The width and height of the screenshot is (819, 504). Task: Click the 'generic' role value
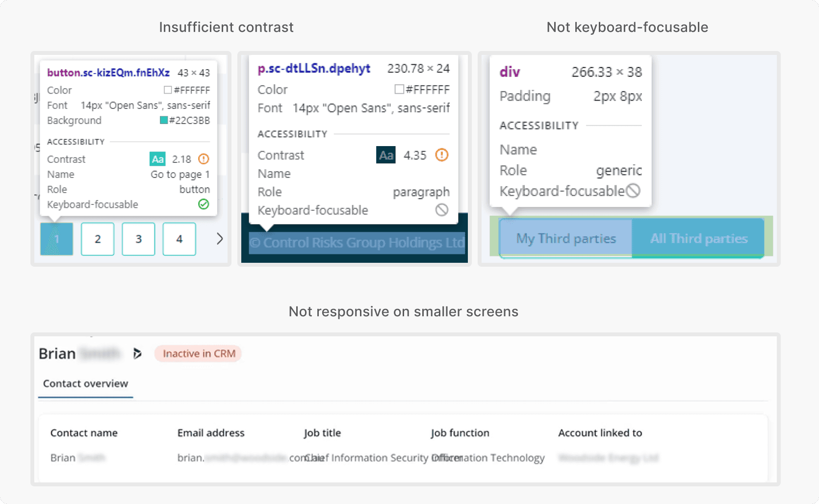coord(619,170)
